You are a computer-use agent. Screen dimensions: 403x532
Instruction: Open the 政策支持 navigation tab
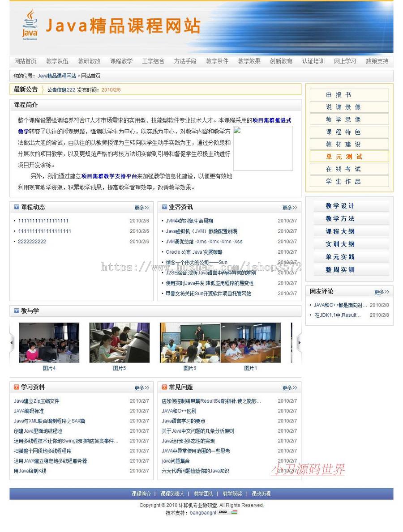pos(377,61)
